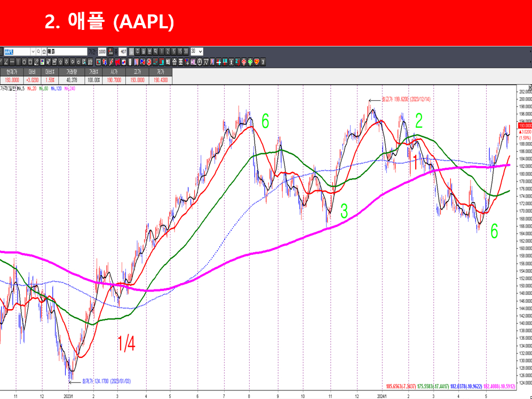The width and height of the screenshot is (532, 399).
Task: Toggle daily (일) chart period
Action: point(131,51)
